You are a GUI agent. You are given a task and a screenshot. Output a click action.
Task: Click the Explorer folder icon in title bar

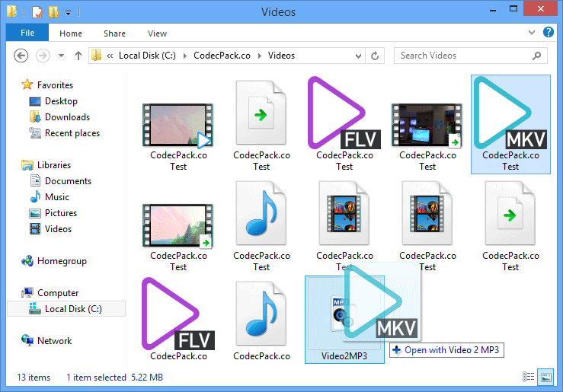pos(11,11)
